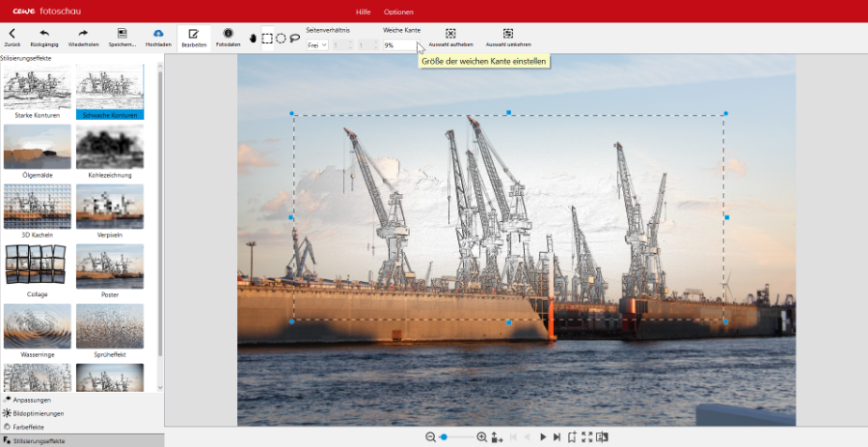Toggle the Bearbeiten edit mode button
Image resolution: width=868 pixels, height=447 pixels.
[194, 37]
